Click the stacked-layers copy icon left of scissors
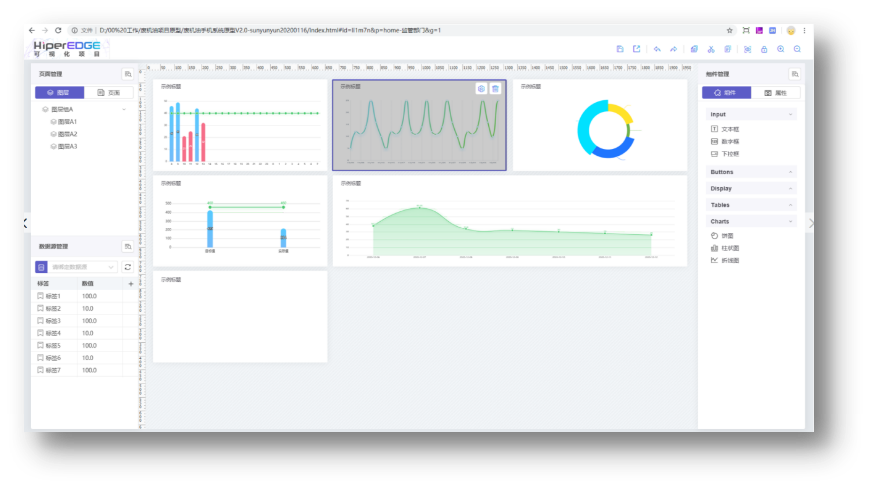The height and width of the screenshot is (491, 872). 694,49
